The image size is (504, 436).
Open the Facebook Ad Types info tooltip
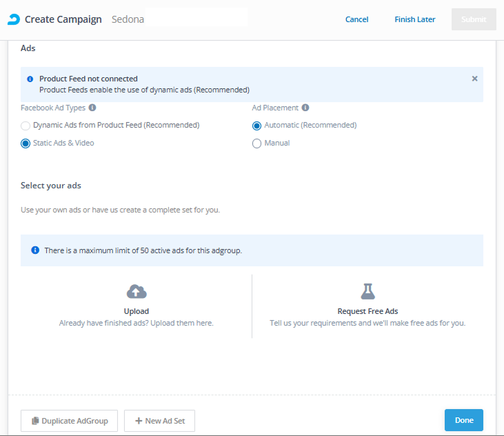92,108
